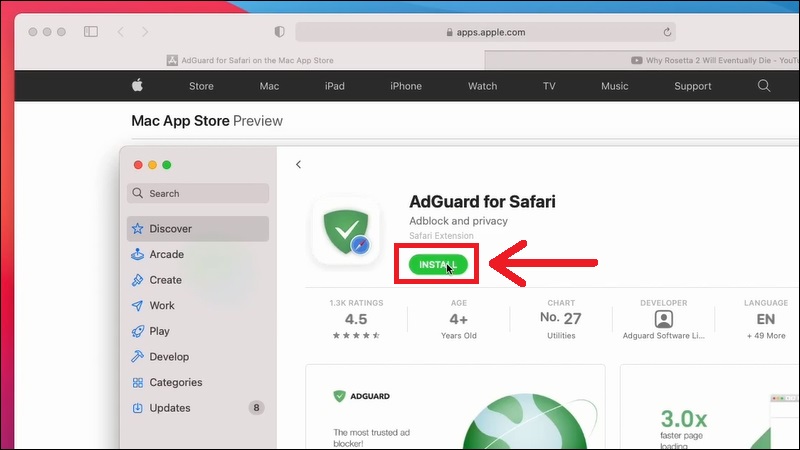Select Work in the sidebar
Screen dimensions: 800x450
pos(198,305)
